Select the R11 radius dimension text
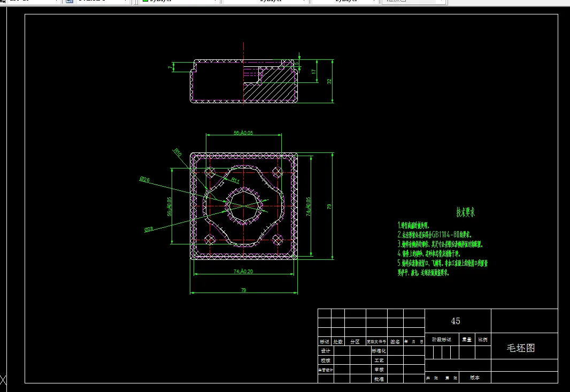The width and height of the screenshot is (570, 392). [235, 180]
